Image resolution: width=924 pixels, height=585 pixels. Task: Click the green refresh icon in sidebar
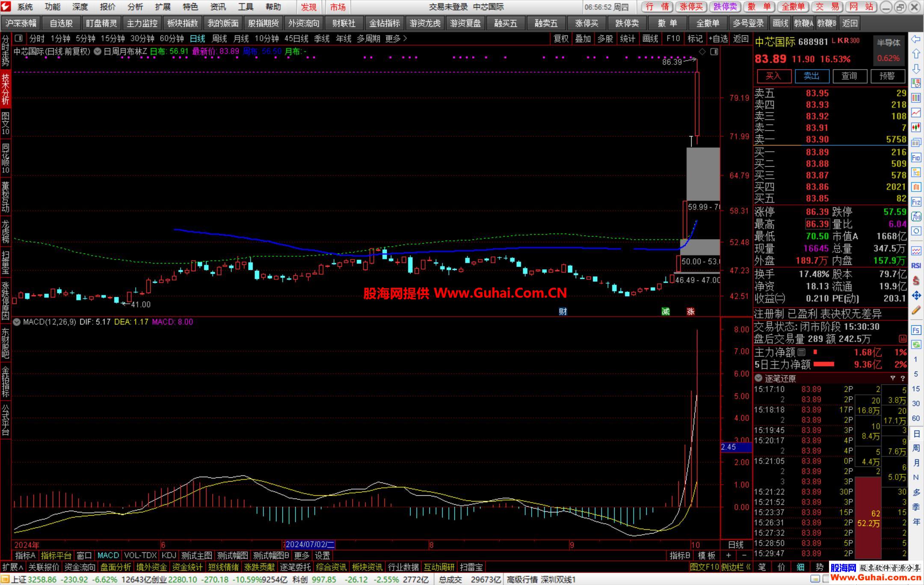[x=916, y=345]
